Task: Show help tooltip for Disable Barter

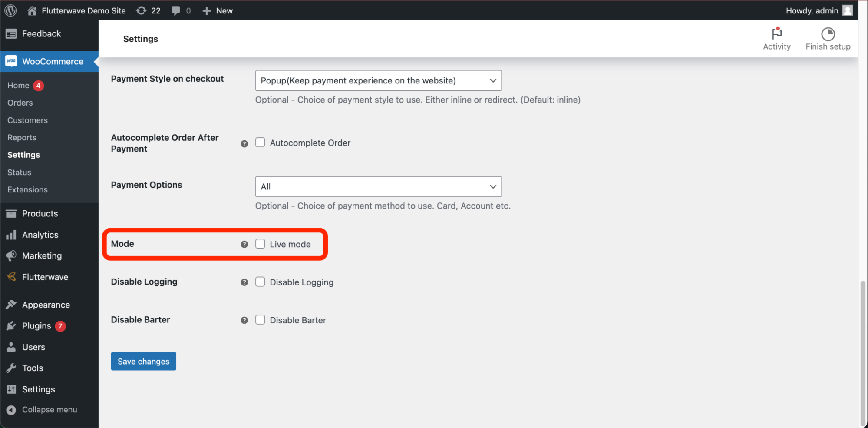Action: tap(244, 320)
